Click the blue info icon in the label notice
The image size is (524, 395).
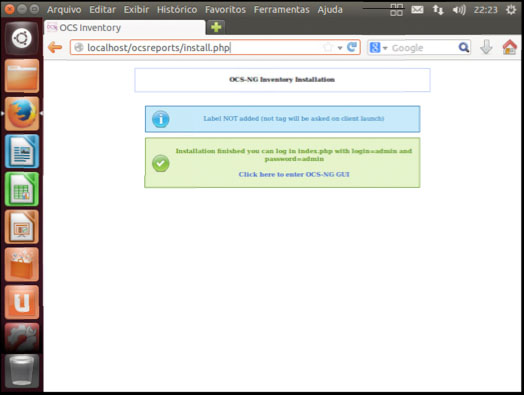161,119
